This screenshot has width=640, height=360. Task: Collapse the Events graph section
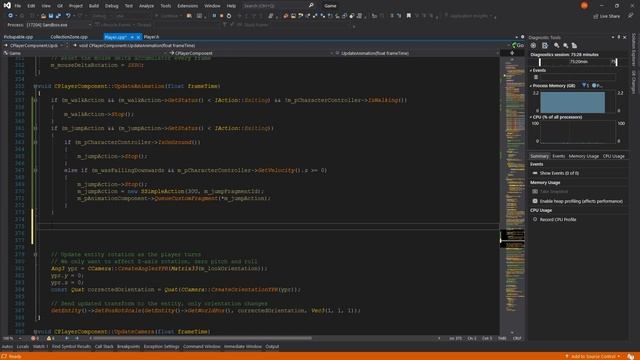tap(531, 70)
